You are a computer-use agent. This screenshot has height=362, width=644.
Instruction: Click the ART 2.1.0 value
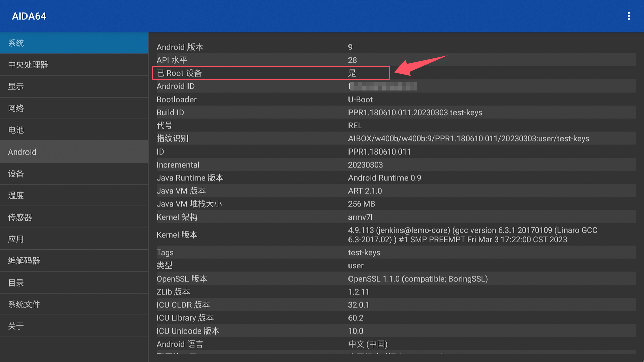pyautogui.click(x=365, y=191)
